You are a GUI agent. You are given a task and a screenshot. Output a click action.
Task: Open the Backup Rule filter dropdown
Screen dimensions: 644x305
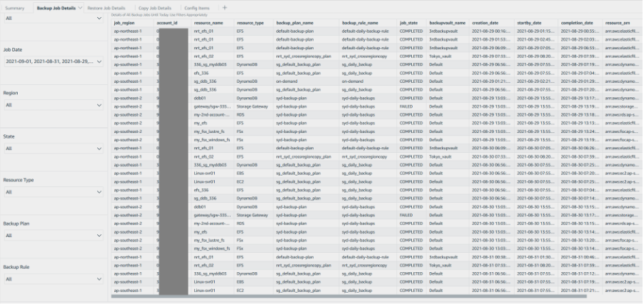click(x=53, y=279)
